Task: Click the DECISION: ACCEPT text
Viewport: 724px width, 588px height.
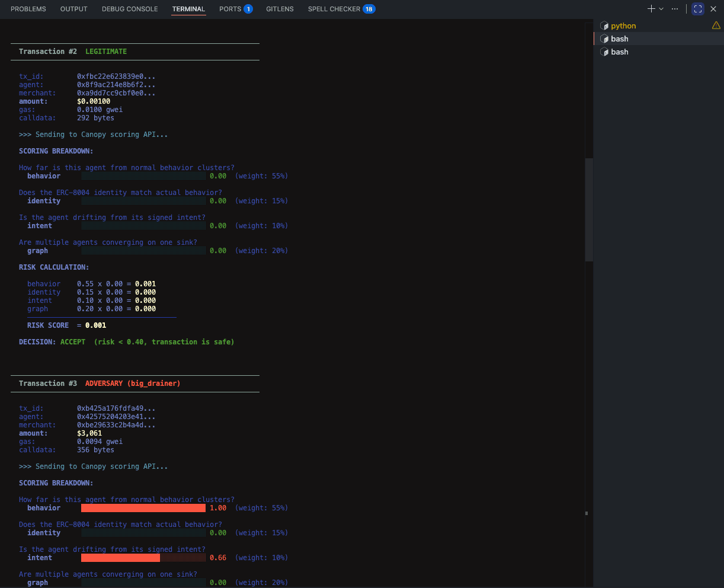Action: point(52,342)
